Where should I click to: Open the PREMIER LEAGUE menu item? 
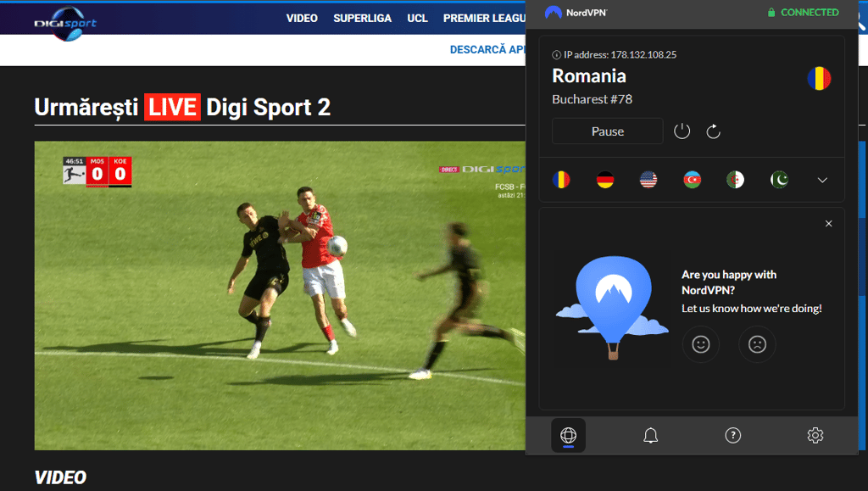(x=484, y=19)
